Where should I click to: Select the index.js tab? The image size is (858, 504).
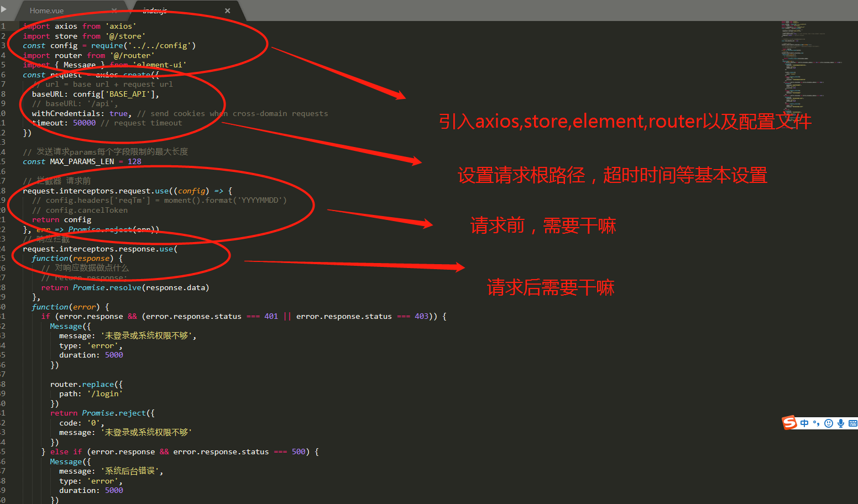coord(155,11)
